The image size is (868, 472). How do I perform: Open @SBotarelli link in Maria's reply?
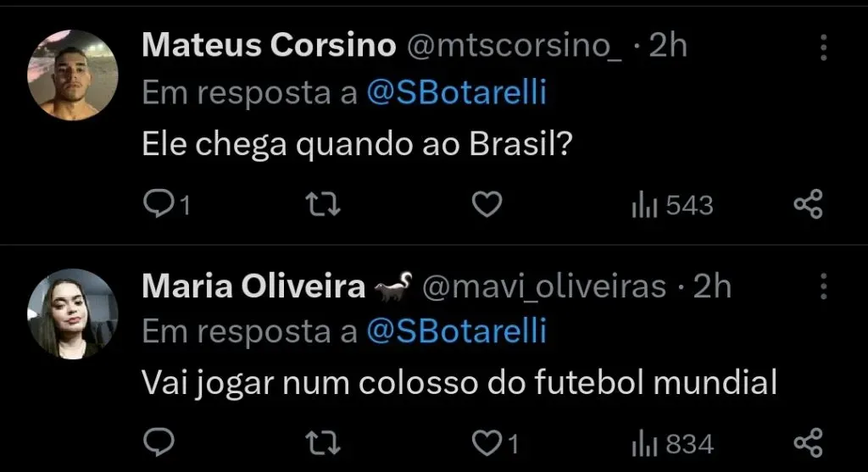[x=456, y=331]
